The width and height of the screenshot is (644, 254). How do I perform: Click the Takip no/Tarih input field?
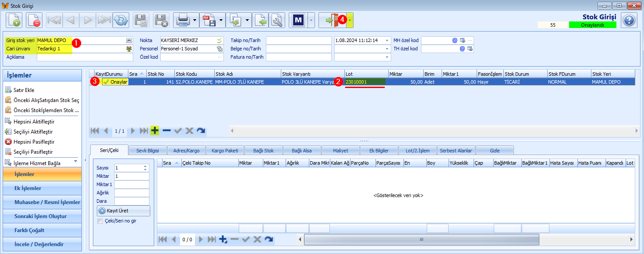tap(299, 40)
